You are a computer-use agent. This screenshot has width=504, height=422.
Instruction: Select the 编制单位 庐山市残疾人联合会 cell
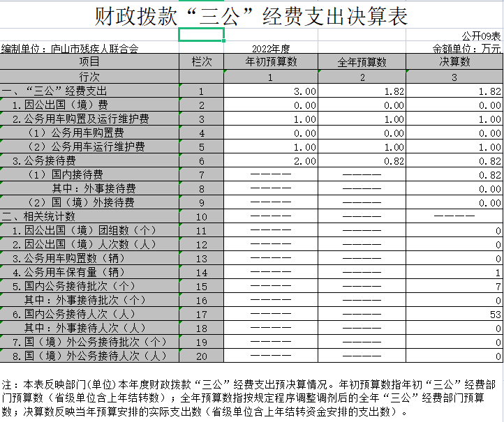coord(70,49)
